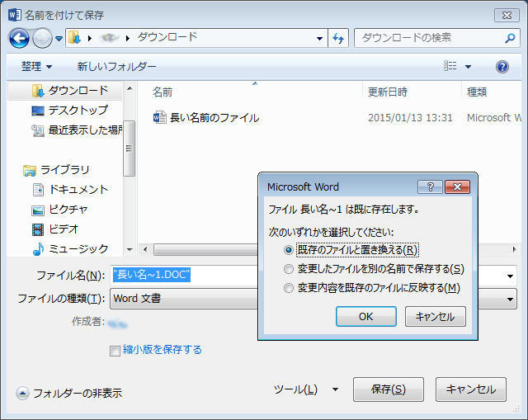
Task: Click the ? help button in Word dialog
Action: click(x=430, y=187)
